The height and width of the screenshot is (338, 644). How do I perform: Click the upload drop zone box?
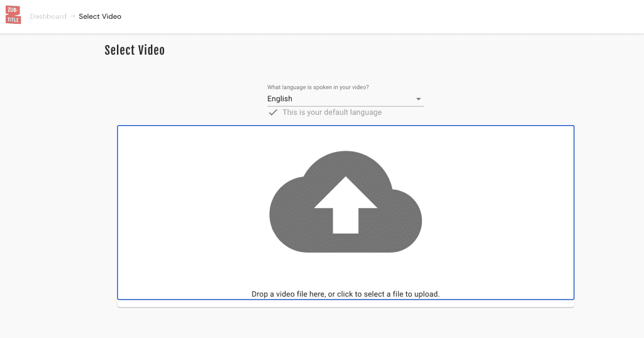[345, 212]
